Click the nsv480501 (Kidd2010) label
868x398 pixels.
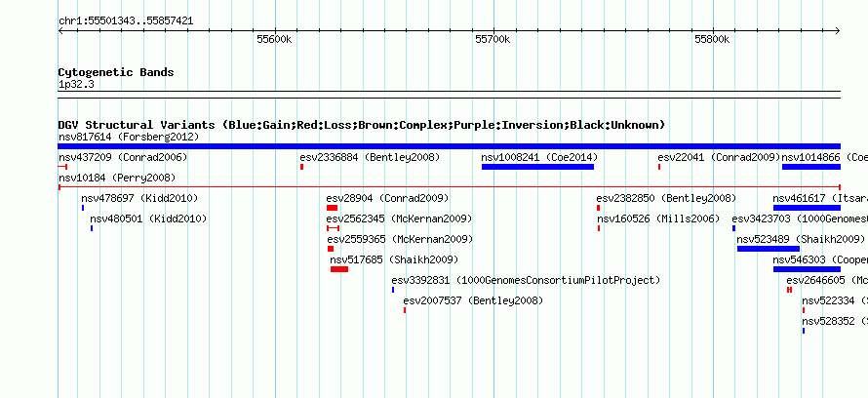148,219
